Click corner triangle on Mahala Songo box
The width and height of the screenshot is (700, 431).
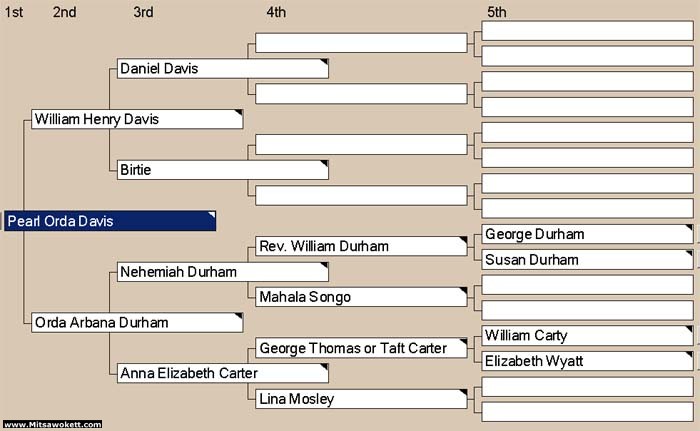(x=463, y=291)
